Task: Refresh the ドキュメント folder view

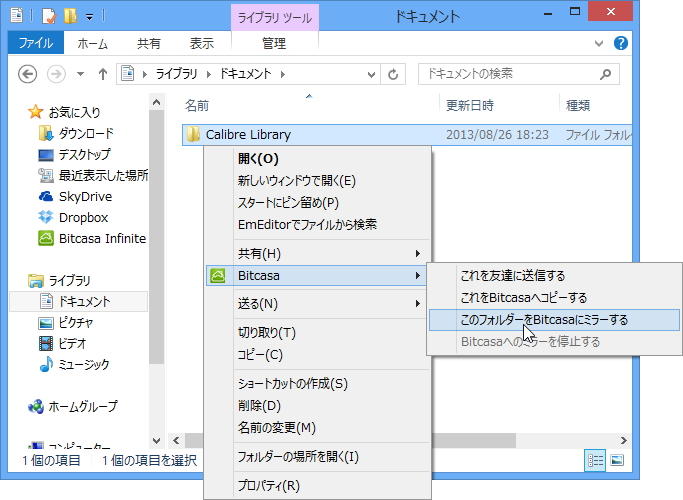Action: (x=393, y=74)
